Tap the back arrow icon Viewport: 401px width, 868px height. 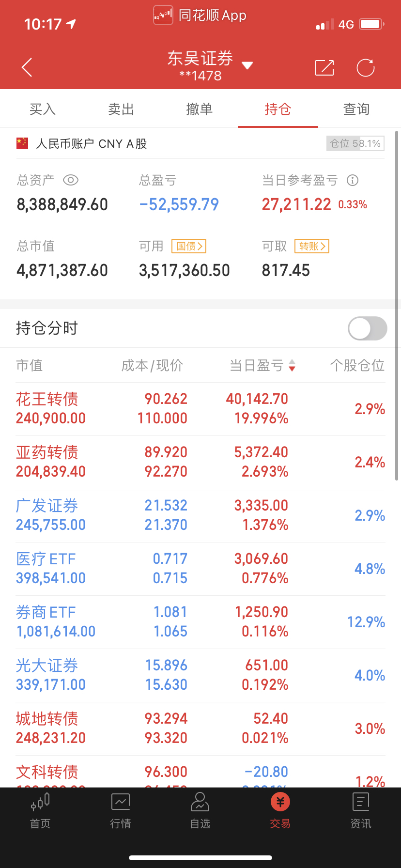27,67
